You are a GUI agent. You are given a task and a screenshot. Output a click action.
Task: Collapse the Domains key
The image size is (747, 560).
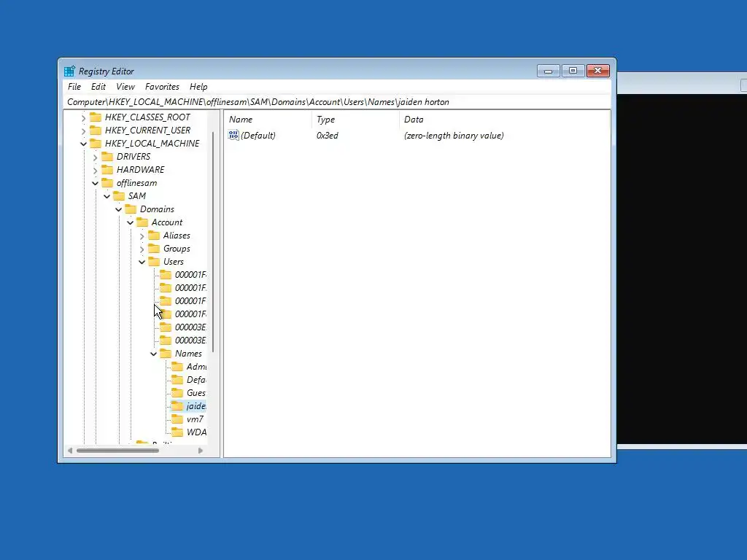118,209
